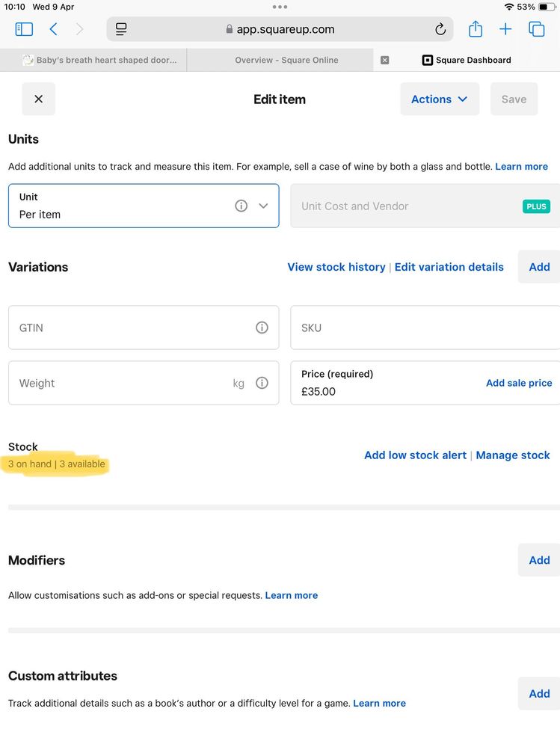Close the Edit item dialog with X
The image size is (560, 747).
click(38, 99)
